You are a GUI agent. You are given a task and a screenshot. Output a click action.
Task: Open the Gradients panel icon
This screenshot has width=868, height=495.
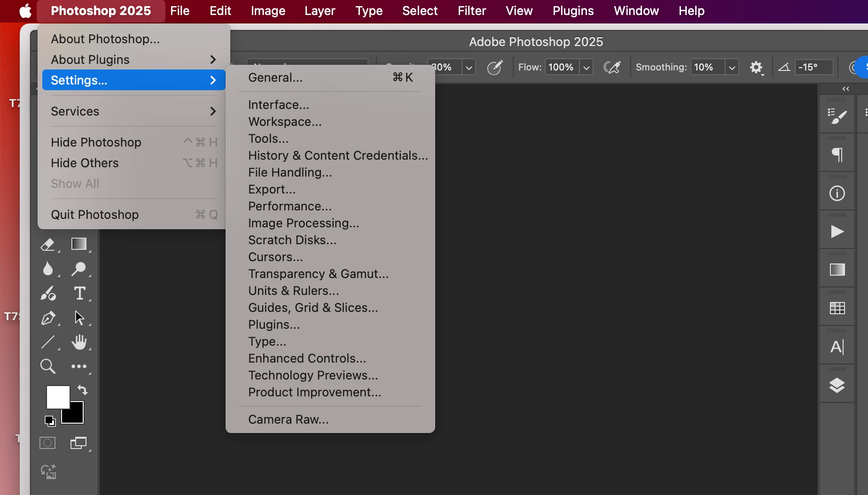point(837,270)
